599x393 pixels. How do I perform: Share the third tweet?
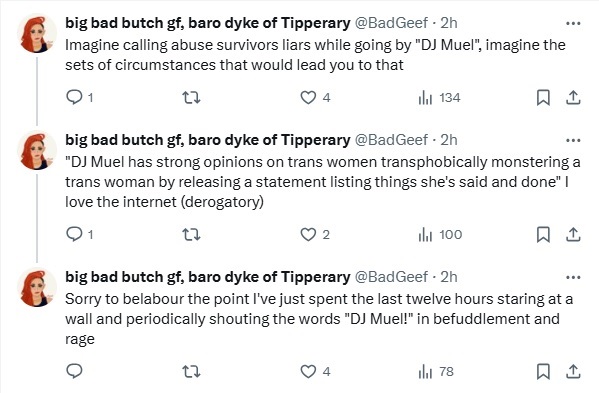[573, 371]
